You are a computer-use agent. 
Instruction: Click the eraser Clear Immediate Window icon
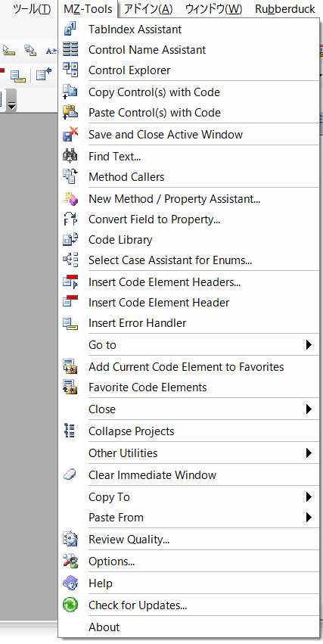pyautogui.click(x=70, y=474)
